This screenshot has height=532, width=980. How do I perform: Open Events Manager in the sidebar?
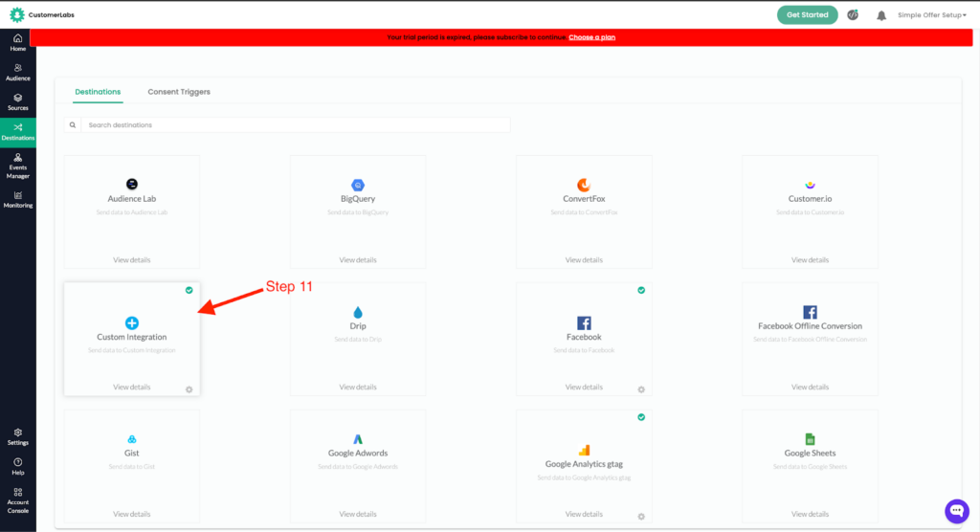[17, 166]
